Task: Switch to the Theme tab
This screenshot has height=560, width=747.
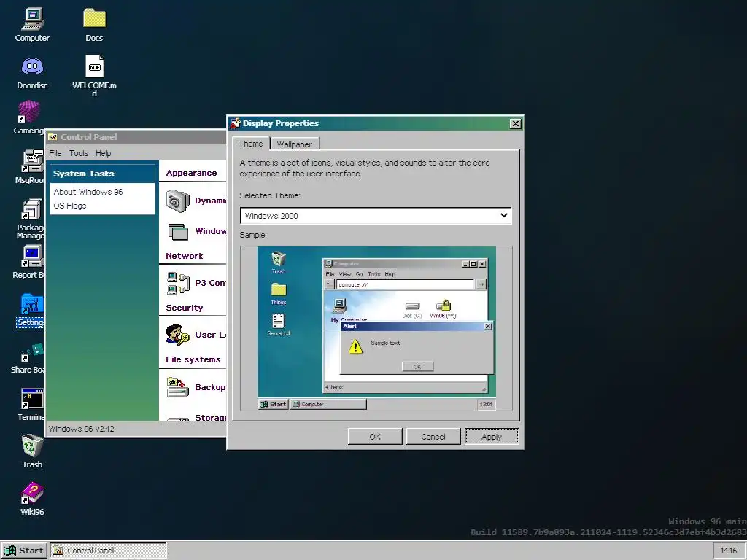Action: [251, 144]
